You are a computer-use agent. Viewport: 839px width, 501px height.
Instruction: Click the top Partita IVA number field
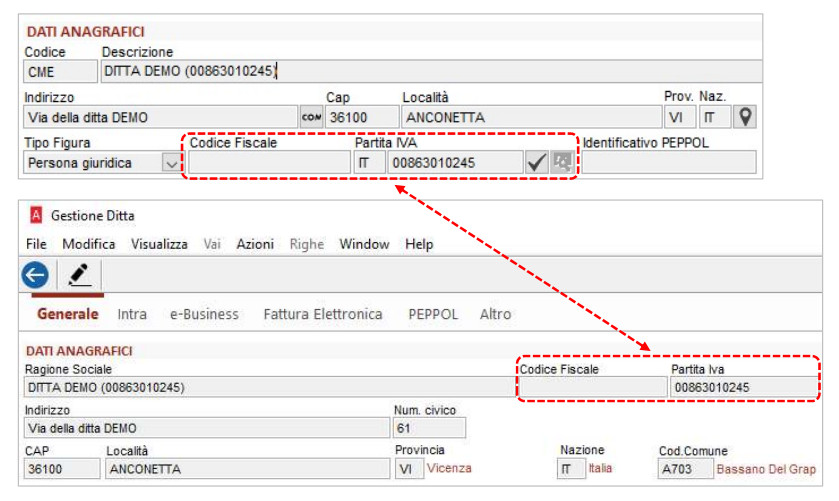click(x=455, y=162)
